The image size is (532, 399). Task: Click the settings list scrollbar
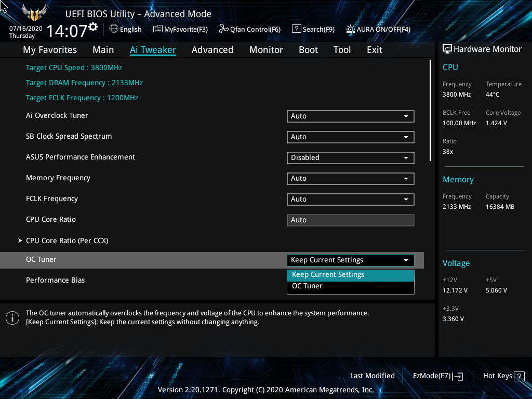430,111
